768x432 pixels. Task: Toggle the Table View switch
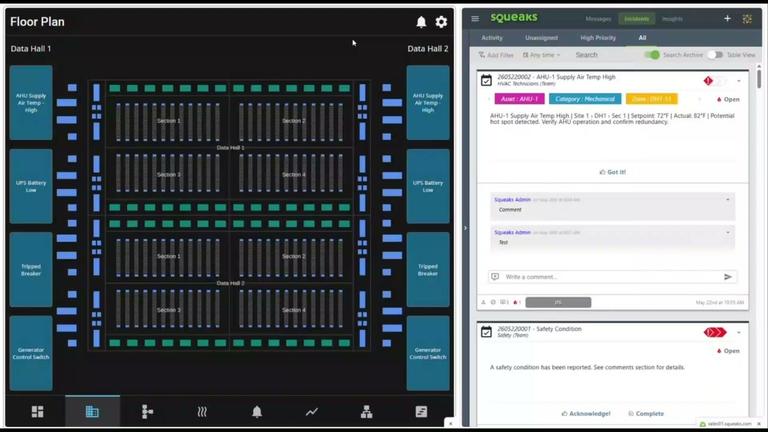(x=715, y=55)
